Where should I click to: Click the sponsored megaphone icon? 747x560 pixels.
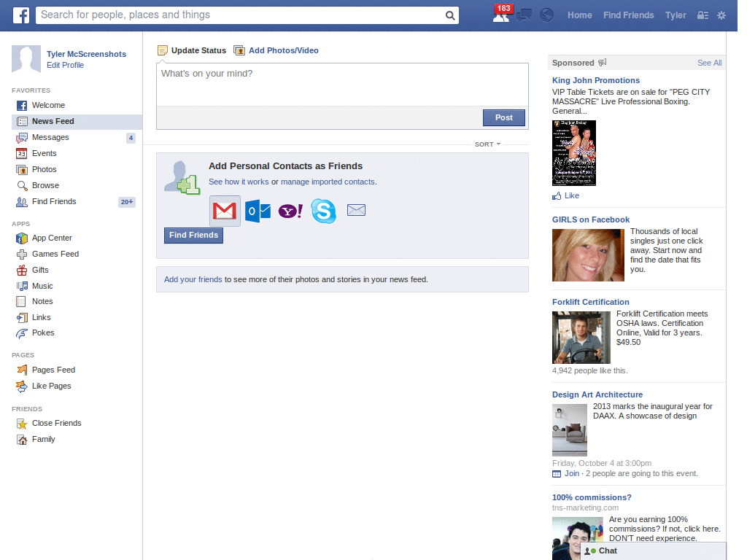602,63
